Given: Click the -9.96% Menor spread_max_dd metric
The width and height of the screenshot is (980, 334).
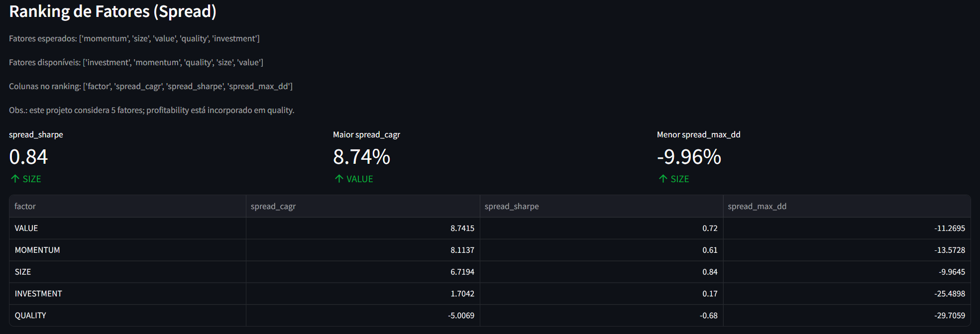Looking at the screenshot, I should [689, 157].
